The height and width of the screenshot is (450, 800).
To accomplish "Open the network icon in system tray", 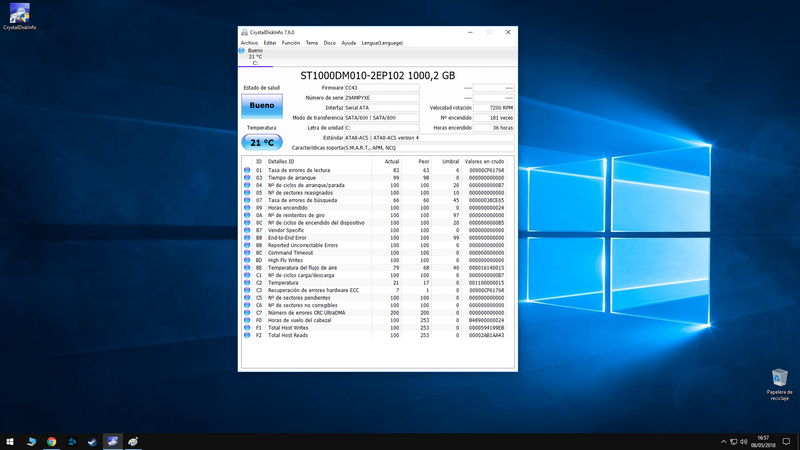I will (733, 442).
